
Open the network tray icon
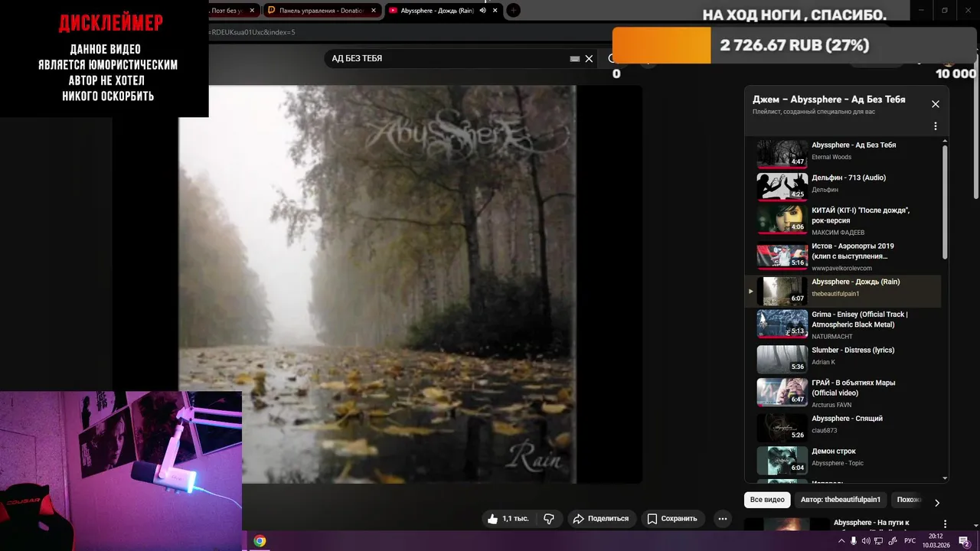(x=878, y=541)
